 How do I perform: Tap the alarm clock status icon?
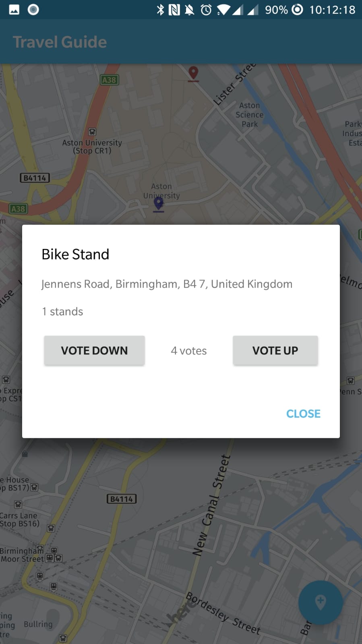pyautogui.click(x=206, y=10)
